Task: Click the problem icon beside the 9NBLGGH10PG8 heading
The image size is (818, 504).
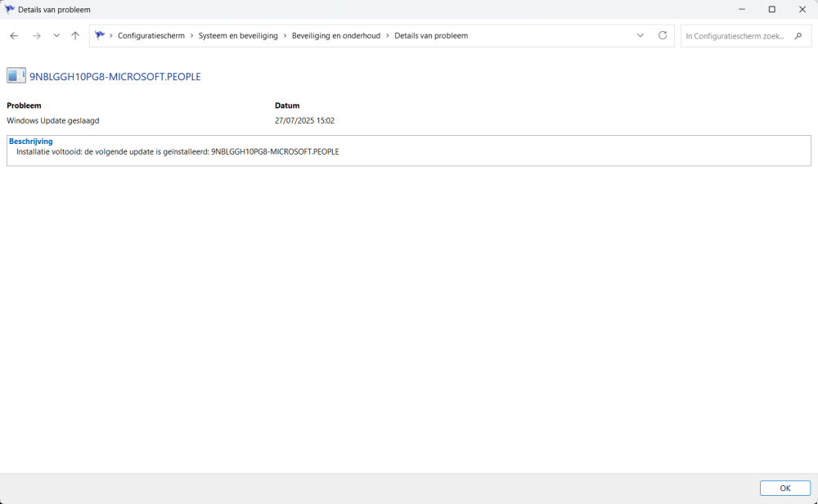Action: [x=16, y=76]
